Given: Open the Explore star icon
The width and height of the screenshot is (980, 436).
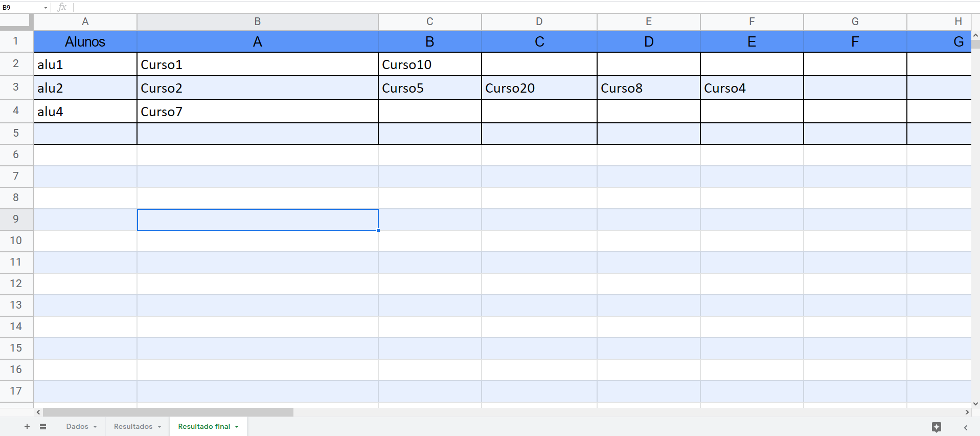Looking at the screenshot, I should click(x=936, y=427).
